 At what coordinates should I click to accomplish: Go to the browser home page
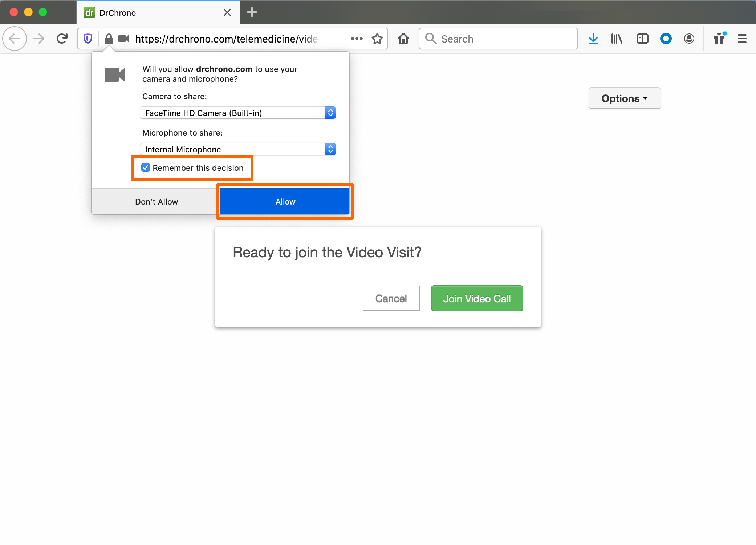point(403,39)
